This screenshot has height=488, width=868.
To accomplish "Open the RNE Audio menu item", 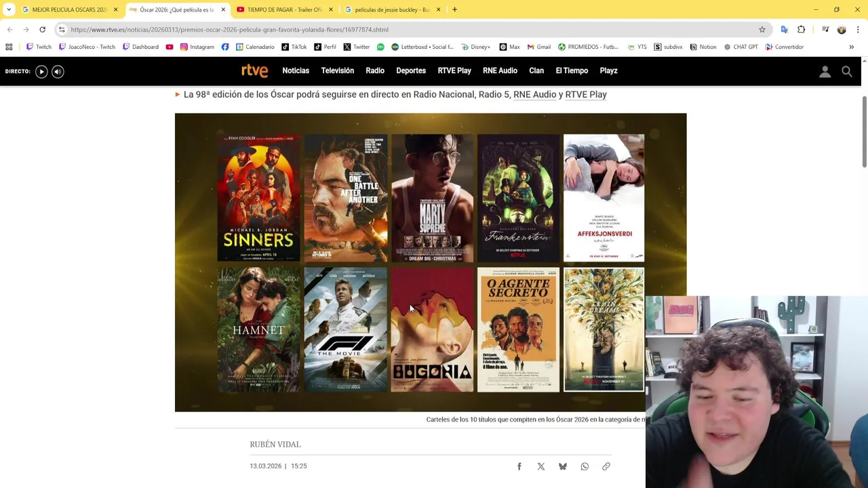I will point(500,70).
